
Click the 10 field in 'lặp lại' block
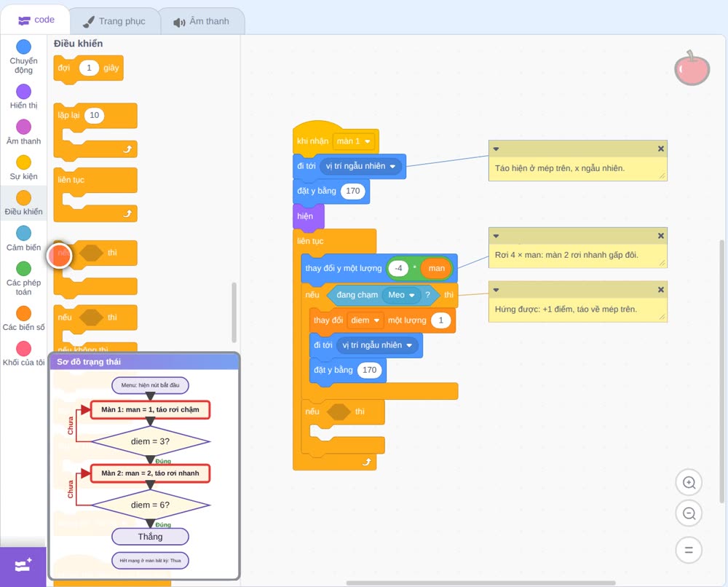[94, 115]
